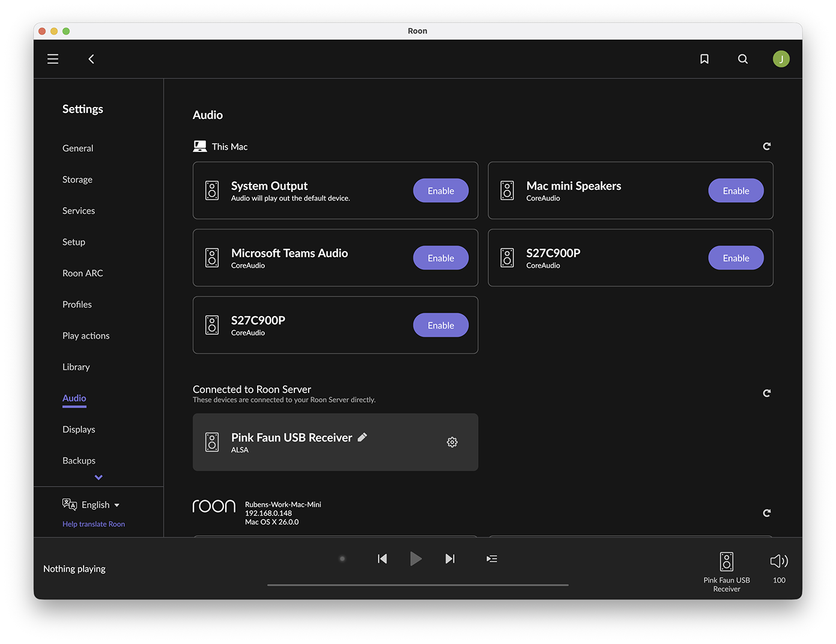Open General settings
The image size is (836, 644).
(78, 148)
